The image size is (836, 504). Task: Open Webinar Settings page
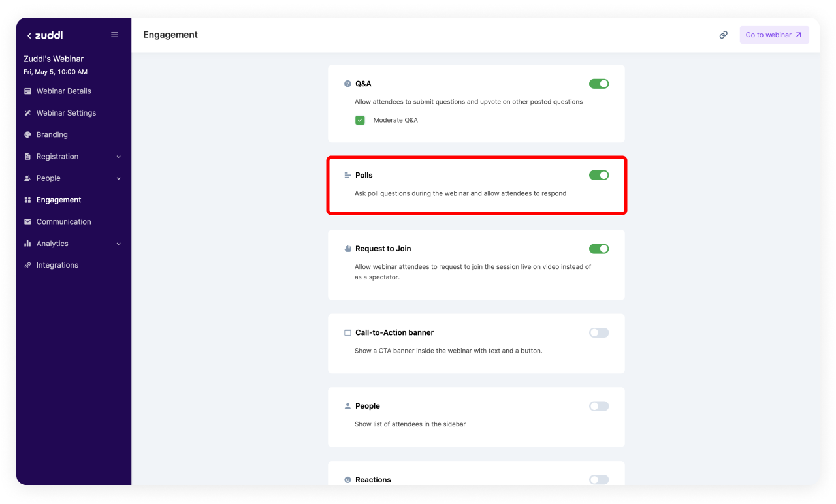[66, 113]
